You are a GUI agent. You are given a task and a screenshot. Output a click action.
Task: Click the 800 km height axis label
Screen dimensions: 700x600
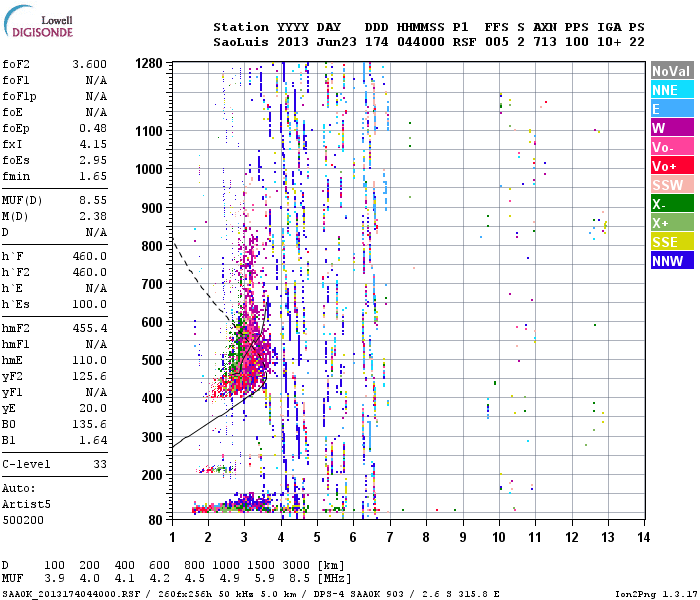coord(152,246)
